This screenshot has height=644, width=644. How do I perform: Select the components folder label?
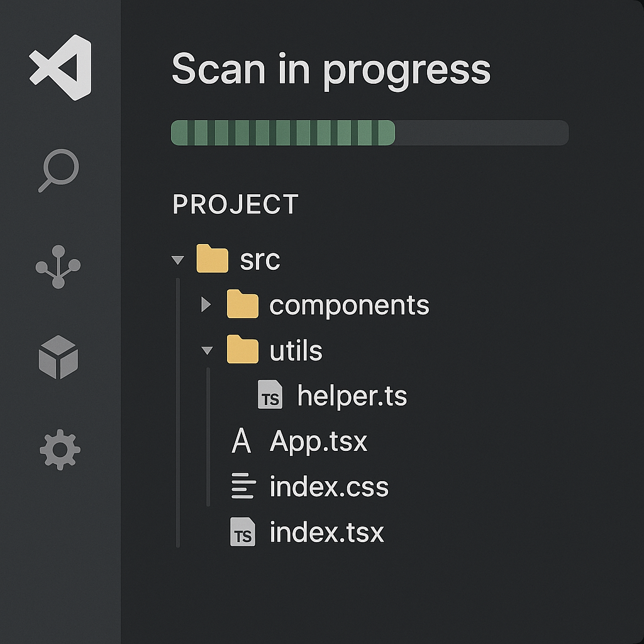click(349, 306)
